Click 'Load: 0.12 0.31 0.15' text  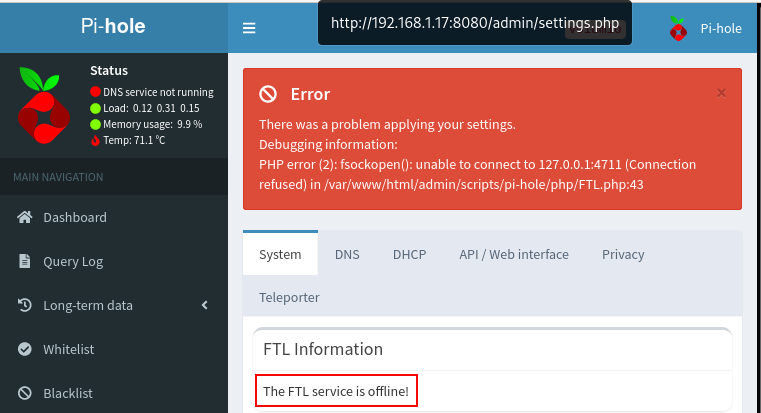[151, 108]
